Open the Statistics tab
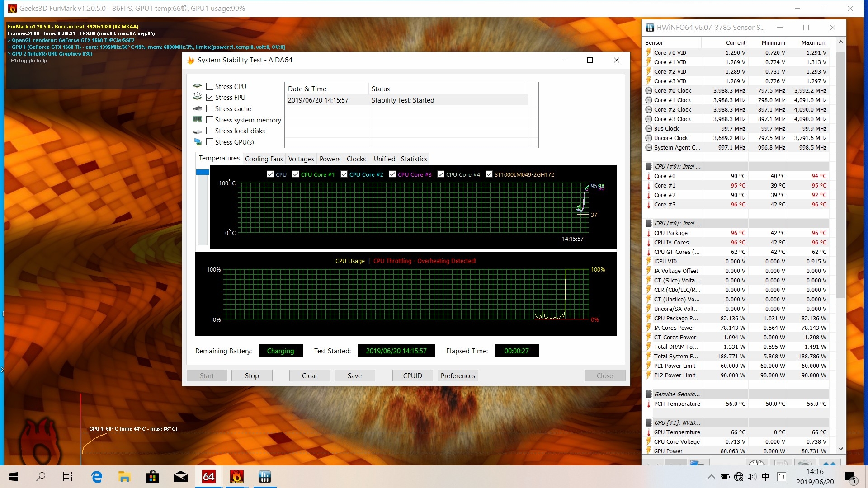The height and width of the screenshot is (488, 868). tap(414, 159)
